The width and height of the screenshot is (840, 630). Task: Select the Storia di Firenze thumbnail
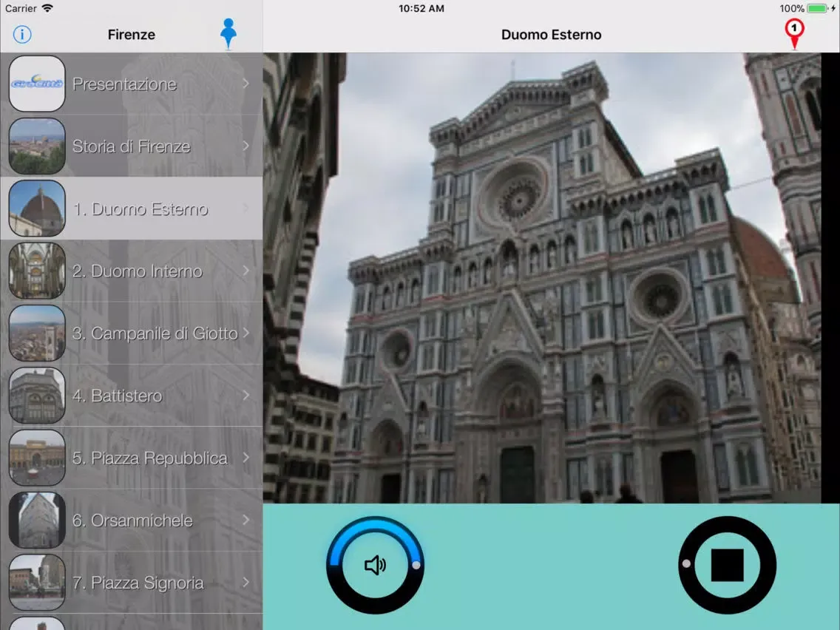37,146
